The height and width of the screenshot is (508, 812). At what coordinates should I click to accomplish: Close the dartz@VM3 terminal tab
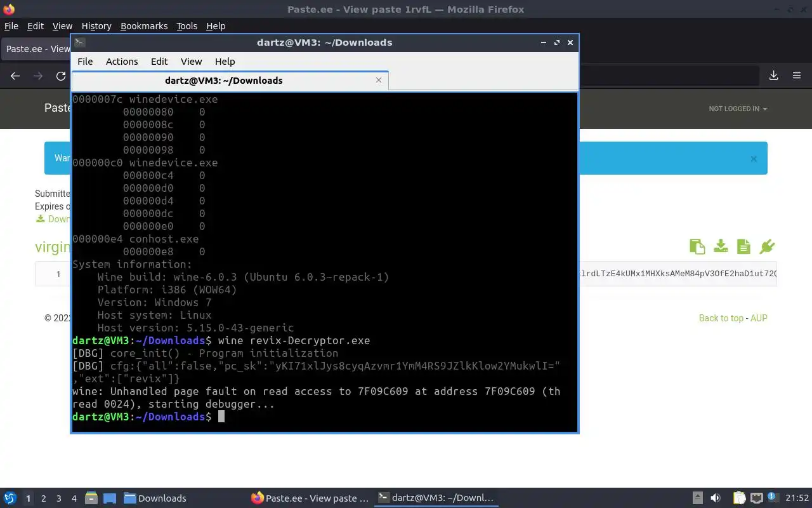[379, 80]
